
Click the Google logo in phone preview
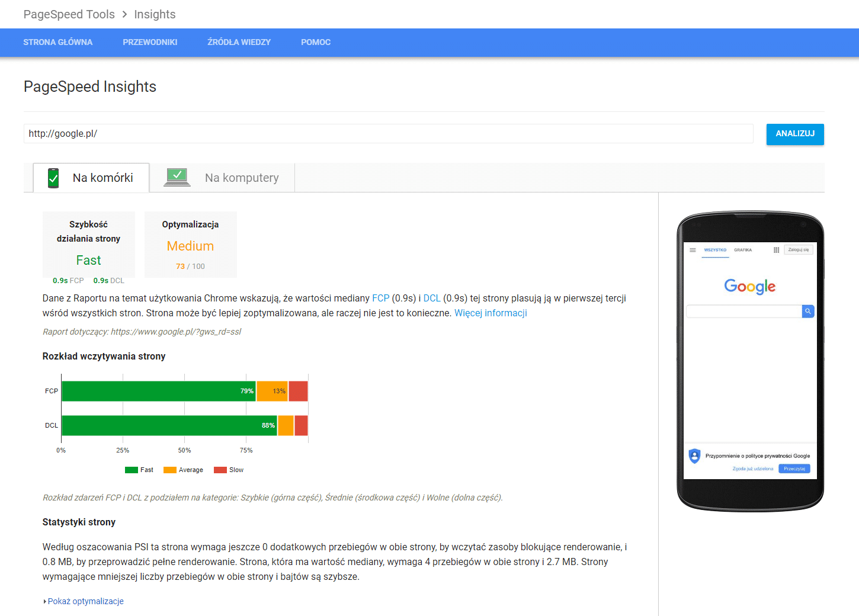750,287
